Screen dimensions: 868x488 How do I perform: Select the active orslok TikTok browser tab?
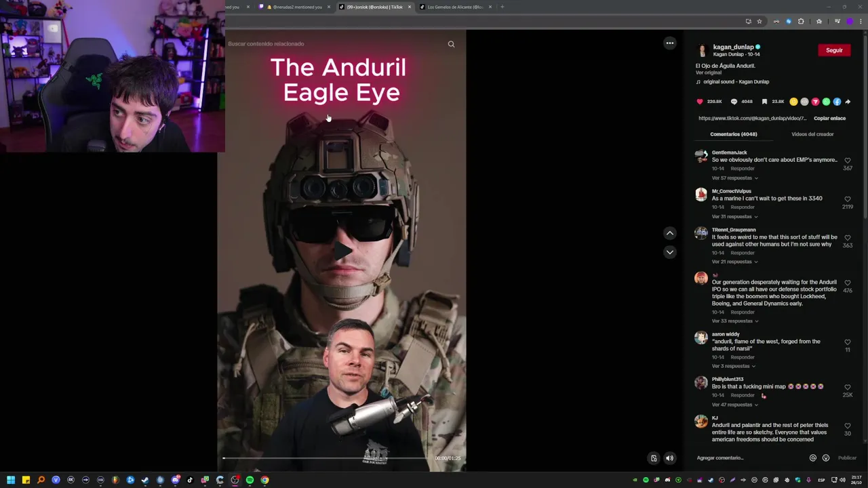tap(374, 7)
